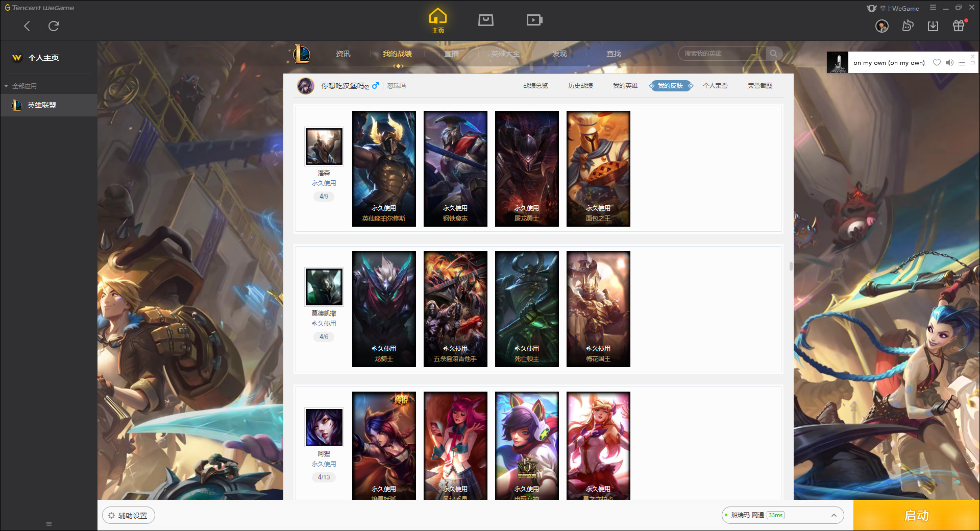Click the player name 你想吃汉堡吗

(x=345, y=86)
